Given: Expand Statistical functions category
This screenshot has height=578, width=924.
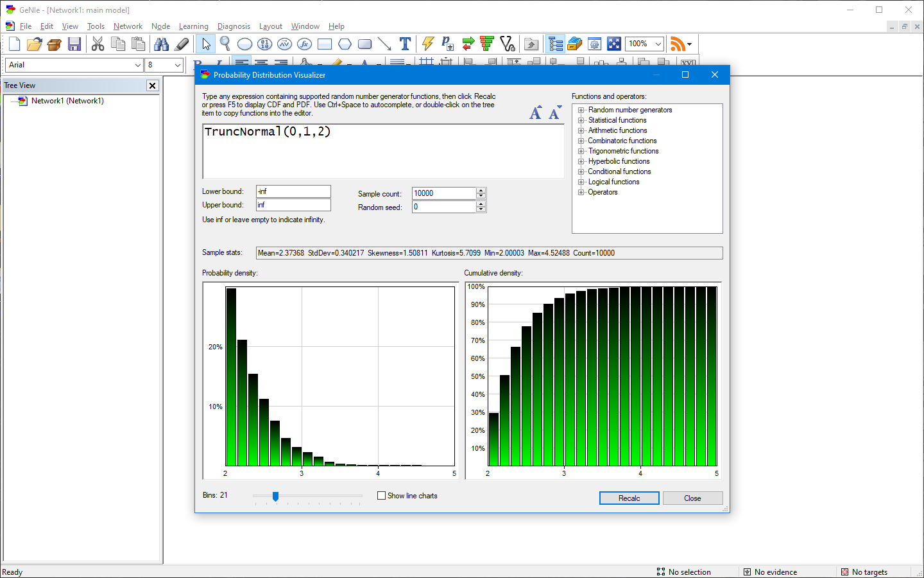Looking at the screenshot, I should pos(581,120).
